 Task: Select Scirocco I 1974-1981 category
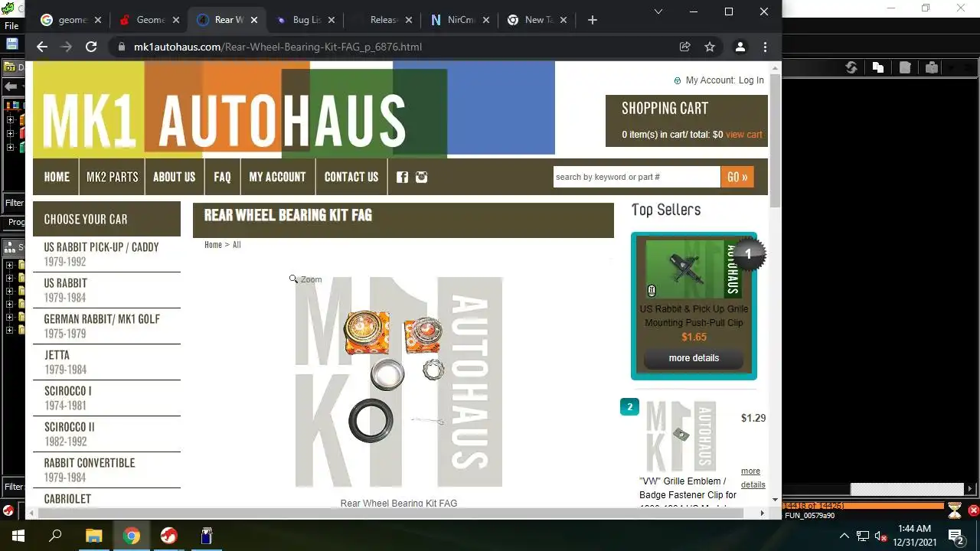106,398
